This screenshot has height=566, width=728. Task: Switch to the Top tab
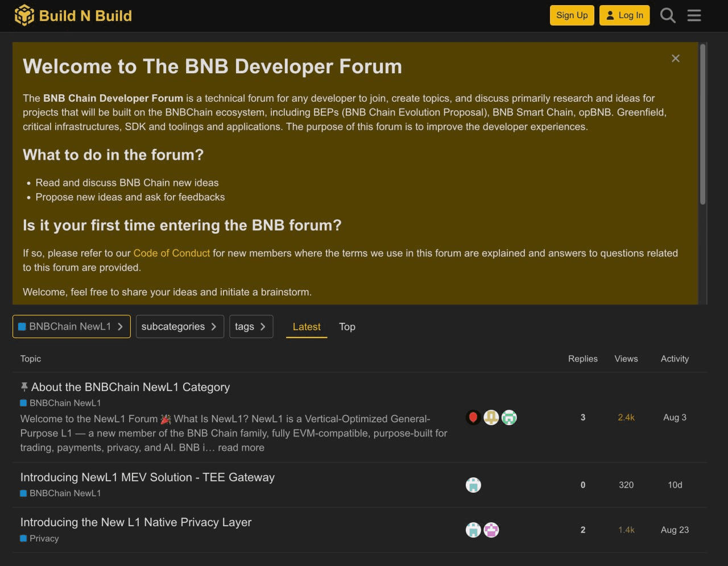pos(347,327)
